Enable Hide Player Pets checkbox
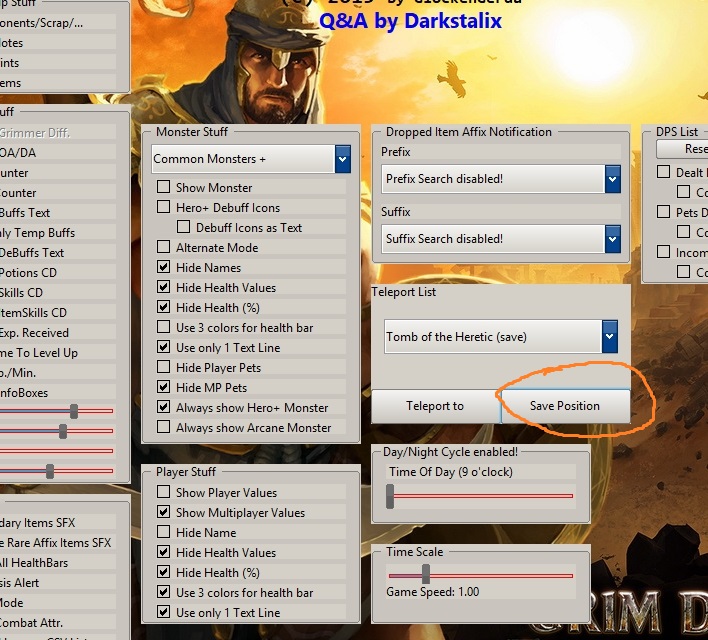Viewport: 708px width, 640px height. pyautogui.click(x=163, y=367)
